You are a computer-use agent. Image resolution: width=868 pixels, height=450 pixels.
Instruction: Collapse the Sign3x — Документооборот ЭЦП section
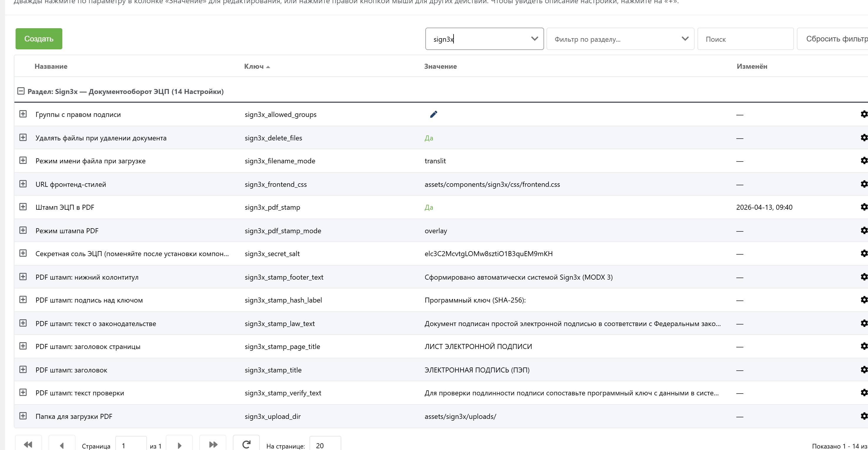(21, 91)
